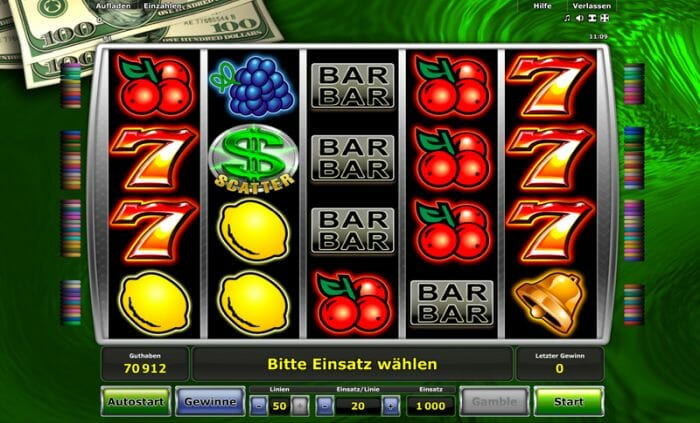Start the spin with the Start button
700x423 pixels.
point(569,402)
